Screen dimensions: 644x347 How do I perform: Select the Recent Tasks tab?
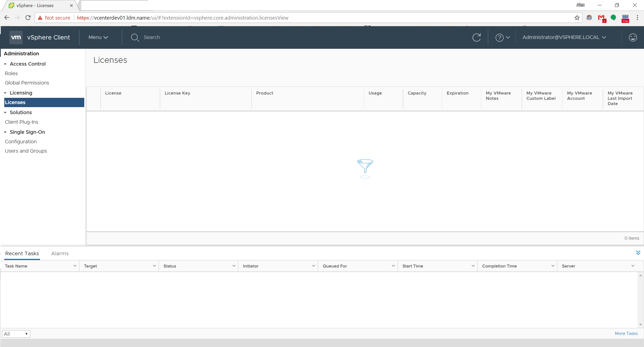coord(22,253)
